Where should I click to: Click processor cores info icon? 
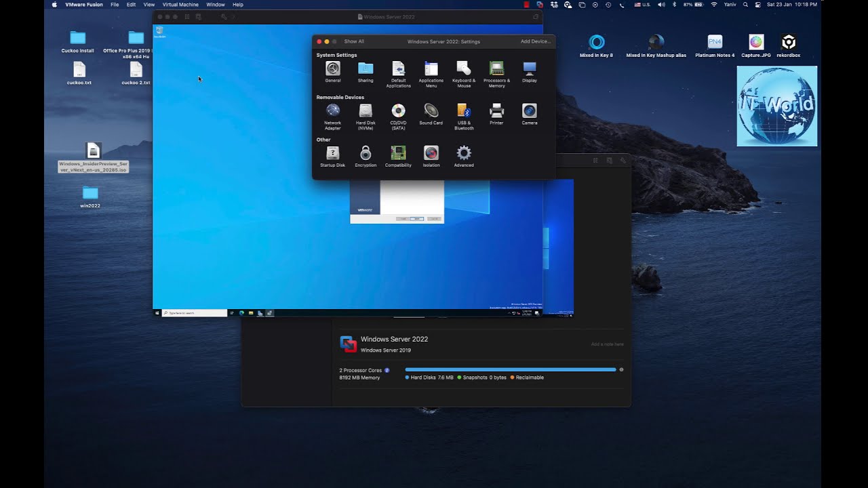pos(387,370)
